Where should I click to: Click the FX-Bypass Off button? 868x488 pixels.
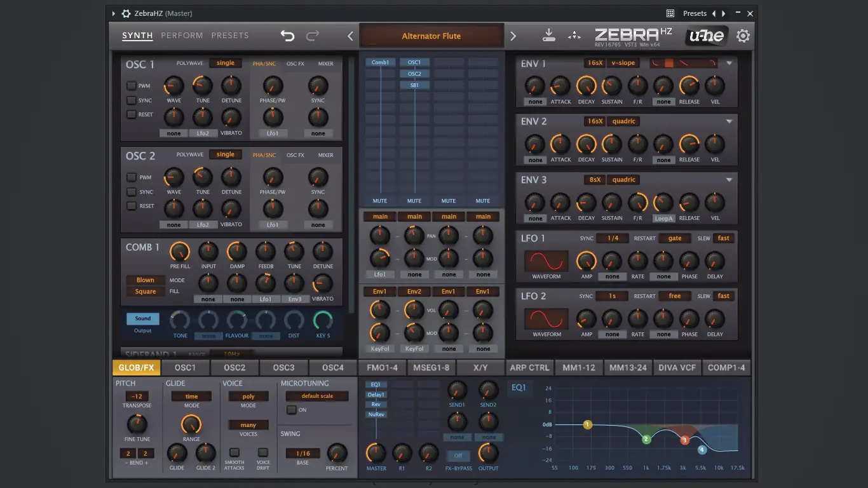(458, 456)
